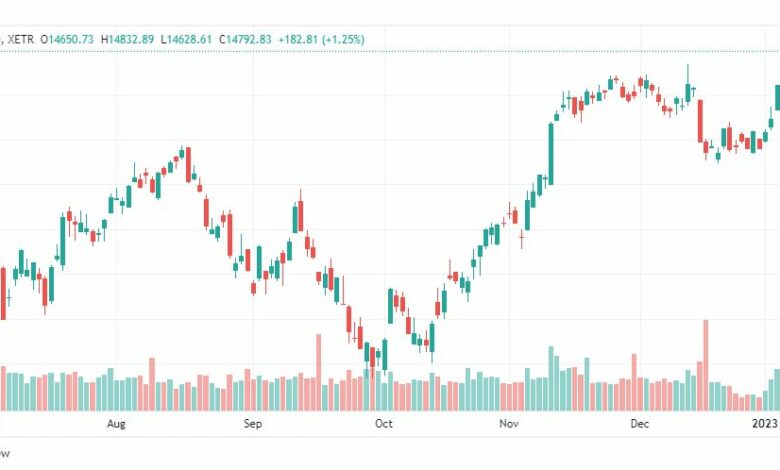Click the XETR exchange label
The width and height of the screenshot is (780, 470).
20,39
